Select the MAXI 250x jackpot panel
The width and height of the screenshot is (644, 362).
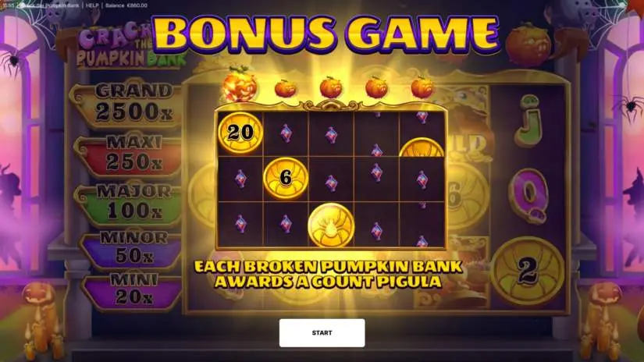130,154
